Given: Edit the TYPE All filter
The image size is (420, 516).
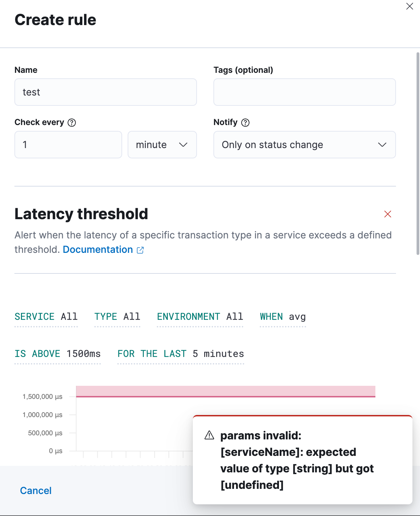Looking at the screenshot, I should coord(117,317).
